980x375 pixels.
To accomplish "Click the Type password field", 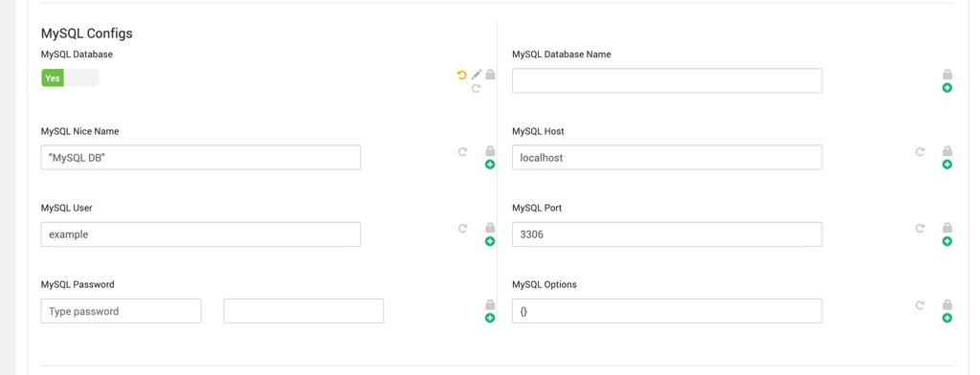I will [x=122, y=311].
